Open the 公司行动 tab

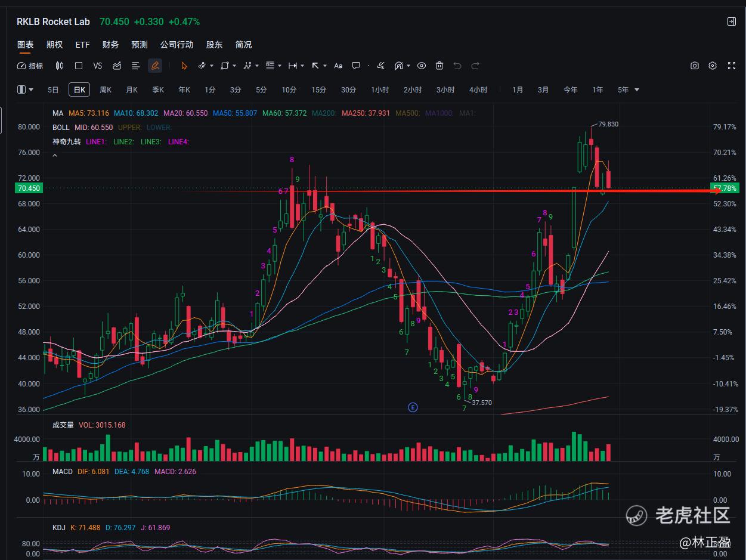point(177,45)
